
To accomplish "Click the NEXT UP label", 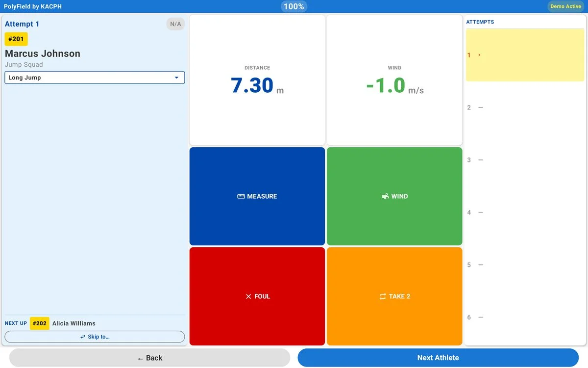I will click(16, 323).
